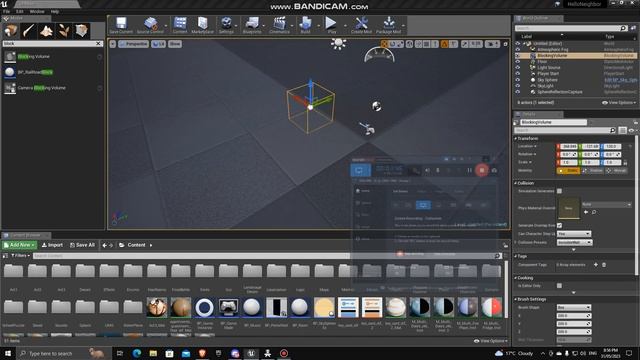Image resolution: width=640 pixels, height=360 pixels.
Task: Select BlockingVolume row in World Outliner
Action: 575,56
